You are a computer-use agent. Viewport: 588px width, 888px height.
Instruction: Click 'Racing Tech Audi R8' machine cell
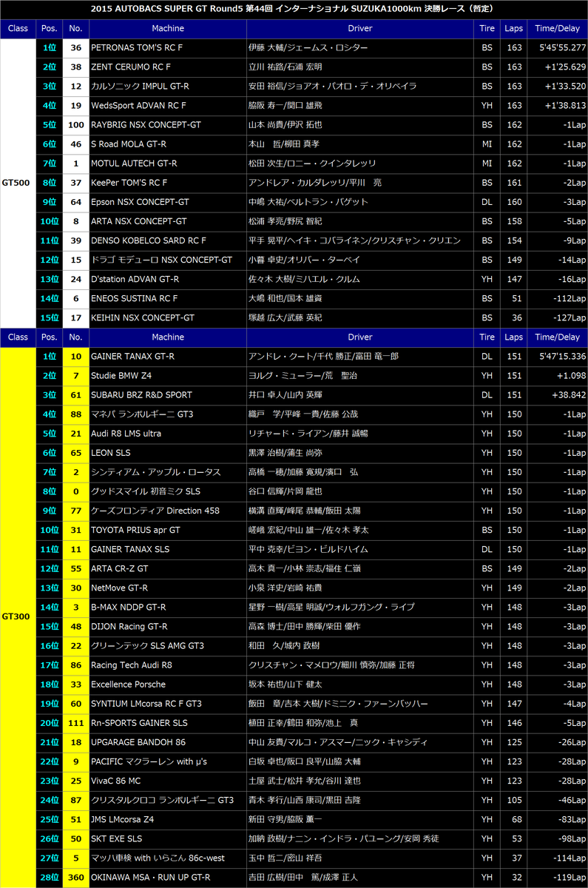pyautogui.click(x=167, y=665)
